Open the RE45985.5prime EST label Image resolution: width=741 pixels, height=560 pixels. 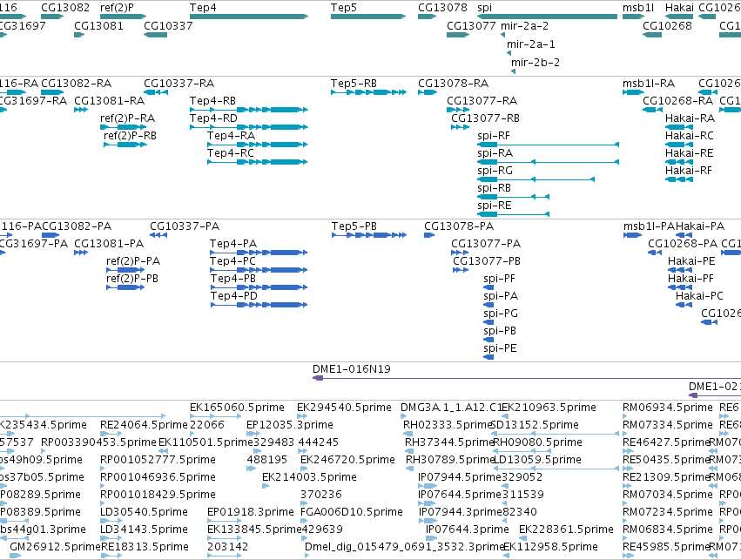tap(665, 547)
